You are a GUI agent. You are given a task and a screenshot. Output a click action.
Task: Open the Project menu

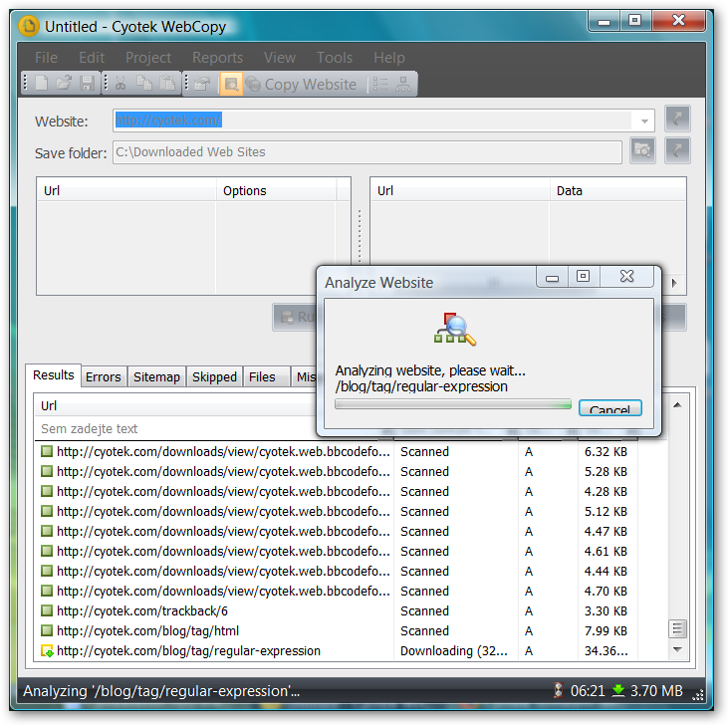coord(148,58)
